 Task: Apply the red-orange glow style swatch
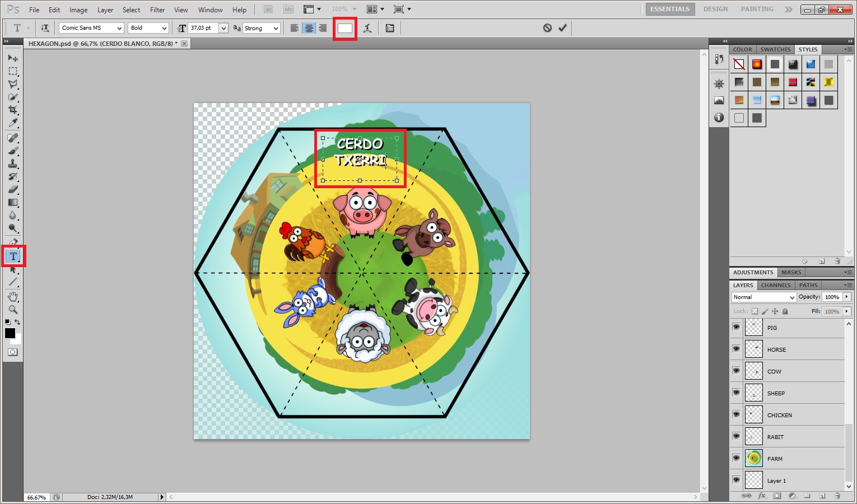757,64
